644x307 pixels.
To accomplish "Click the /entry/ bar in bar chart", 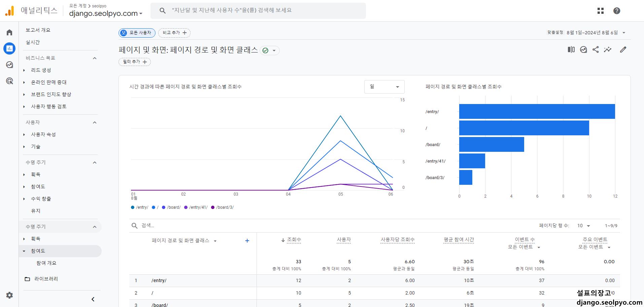I will coord(537,111).
